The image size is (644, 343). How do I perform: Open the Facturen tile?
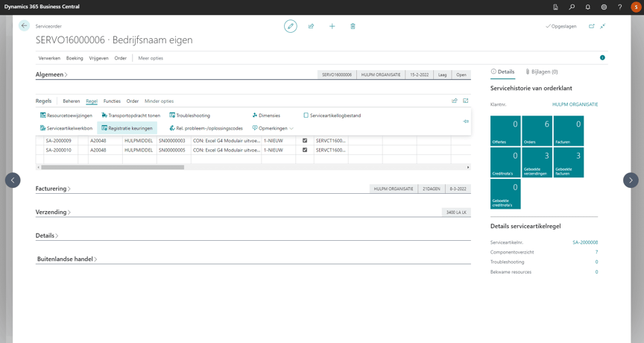tap(569, 131)
